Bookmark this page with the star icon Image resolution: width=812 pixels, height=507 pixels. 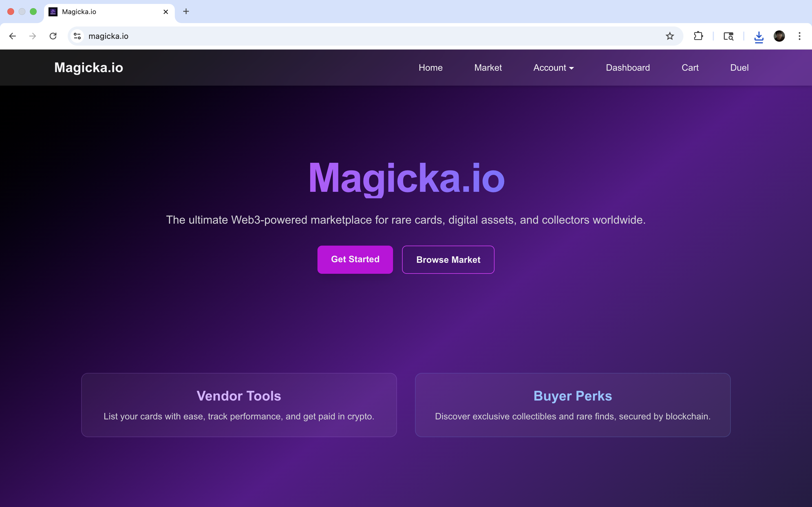point(670,36)
